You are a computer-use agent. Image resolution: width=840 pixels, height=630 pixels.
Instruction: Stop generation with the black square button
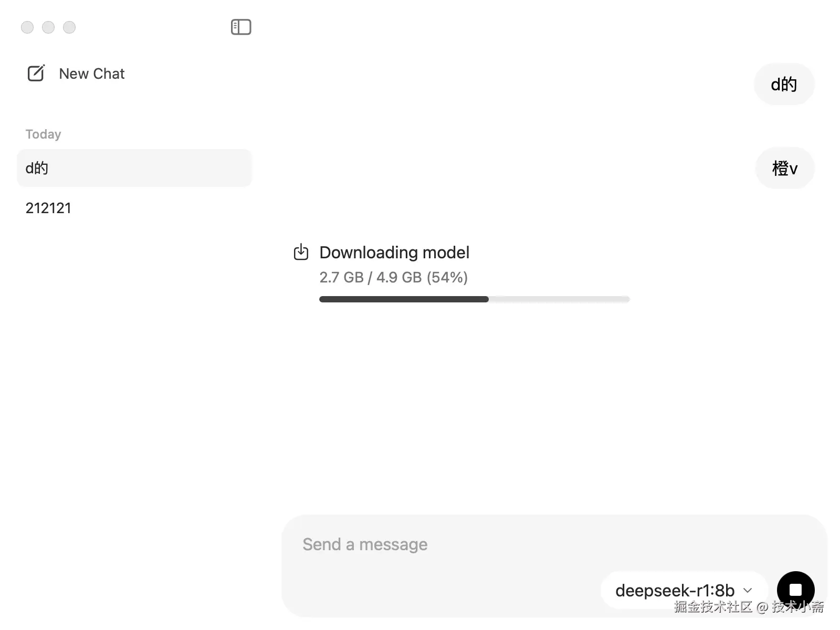[x=795, y=590]
